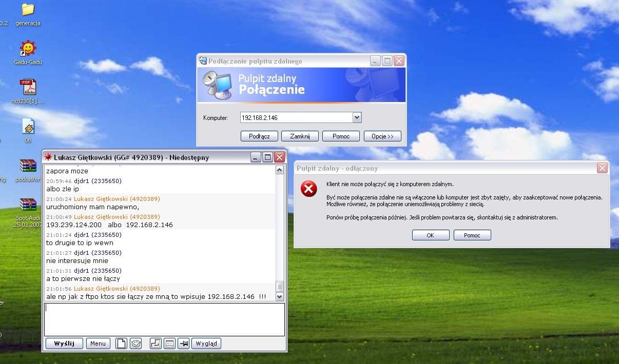The image size is (619, 364).
Task: Click the 21:00:24 Lukasz Giętkowski sender line
Action: (103, 199)
